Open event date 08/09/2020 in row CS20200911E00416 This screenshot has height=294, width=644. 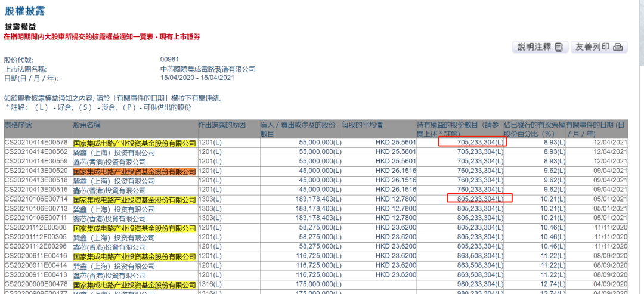point(611,256)
